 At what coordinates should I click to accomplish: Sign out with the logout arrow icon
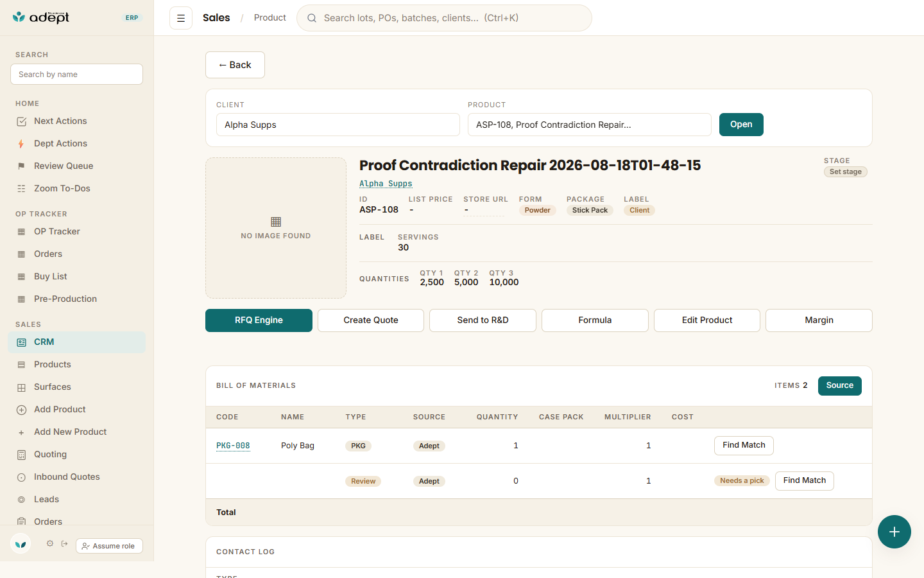(x=65, y=544)
